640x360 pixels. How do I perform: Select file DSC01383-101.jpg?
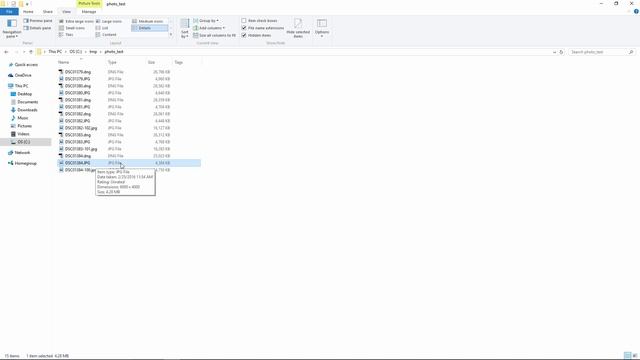(81, 149)
